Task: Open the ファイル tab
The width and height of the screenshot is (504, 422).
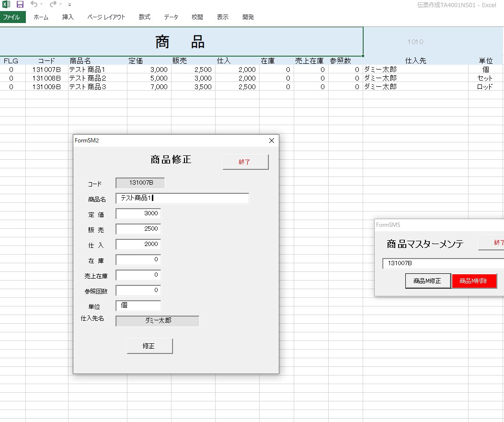Action: (13, 17)
